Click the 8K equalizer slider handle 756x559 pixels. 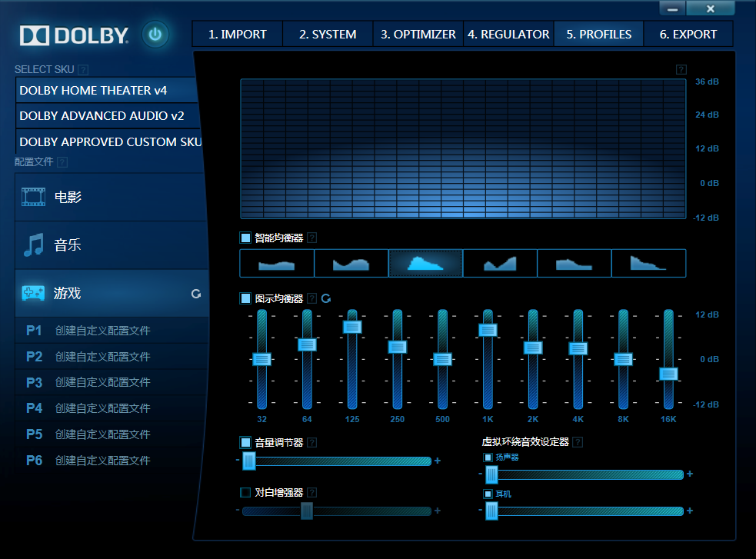[624, 359]
